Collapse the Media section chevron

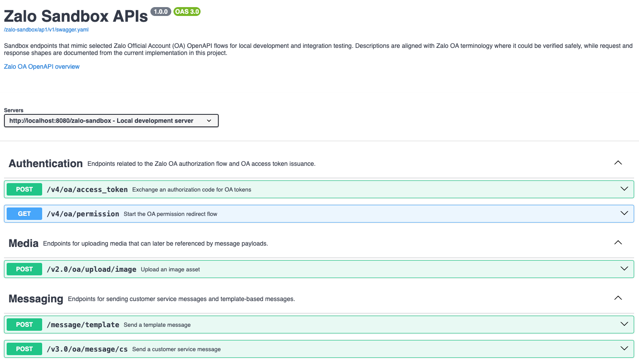tap(618, 243)
